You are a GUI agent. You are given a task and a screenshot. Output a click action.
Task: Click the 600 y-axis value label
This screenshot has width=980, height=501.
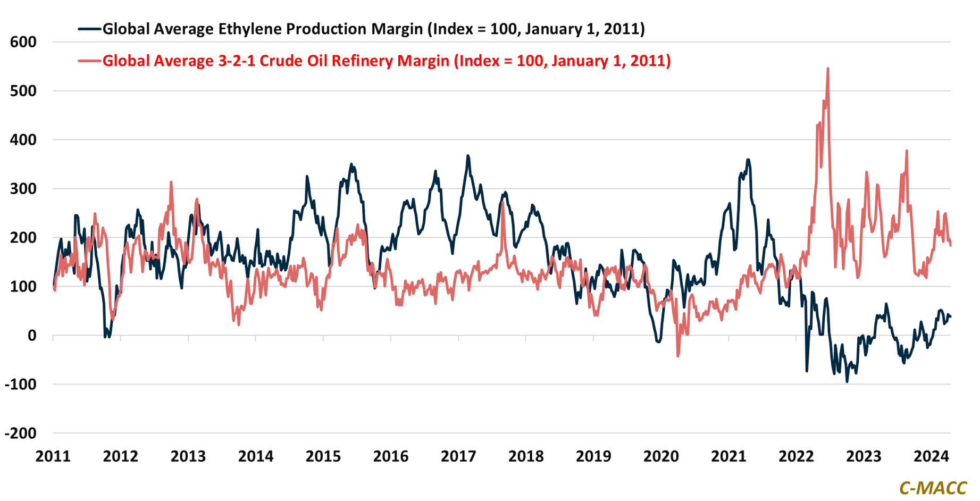23,42
